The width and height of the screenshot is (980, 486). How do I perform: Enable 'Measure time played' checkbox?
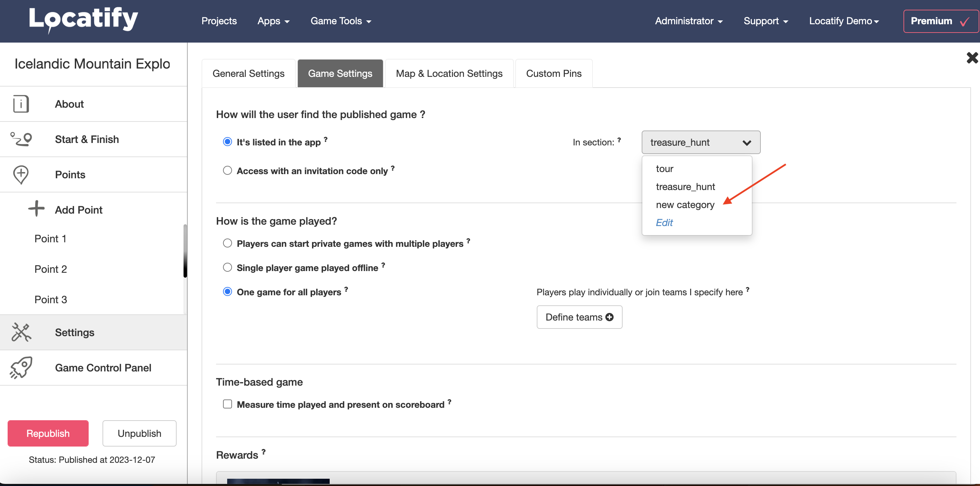pyautogui.click(x=228, y=404)
